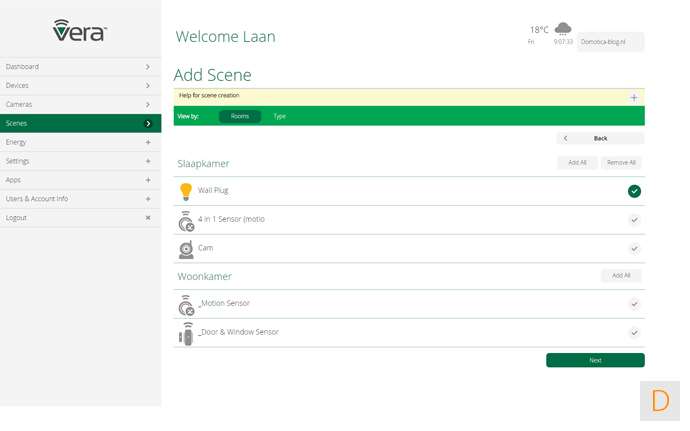Click the 4 in 1 Sensor motion icon
The image size is (690, 431).
click(x=186, y=220)
